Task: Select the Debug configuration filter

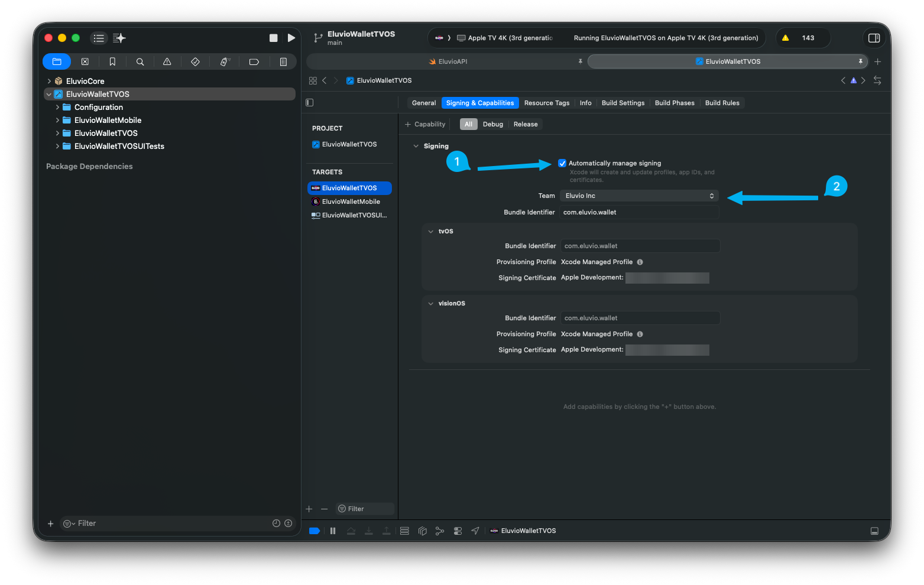Action: pos(493,124)
